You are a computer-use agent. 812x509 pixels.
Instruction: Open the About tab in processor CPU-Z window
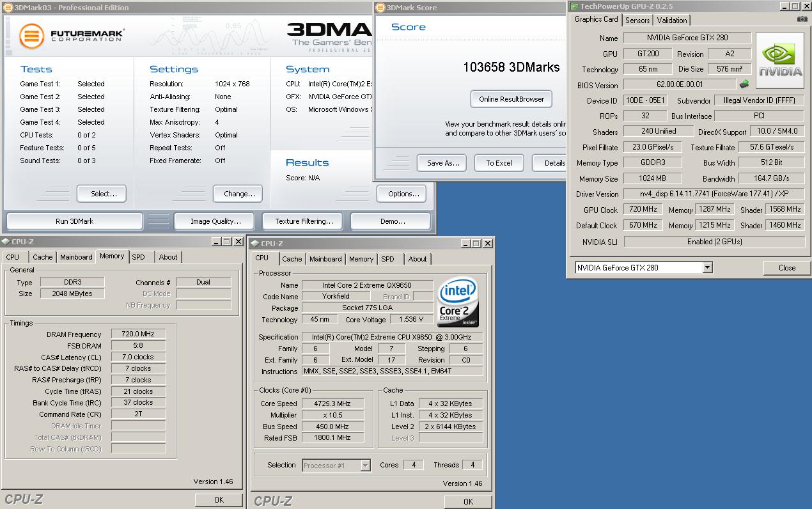point(418,259)
